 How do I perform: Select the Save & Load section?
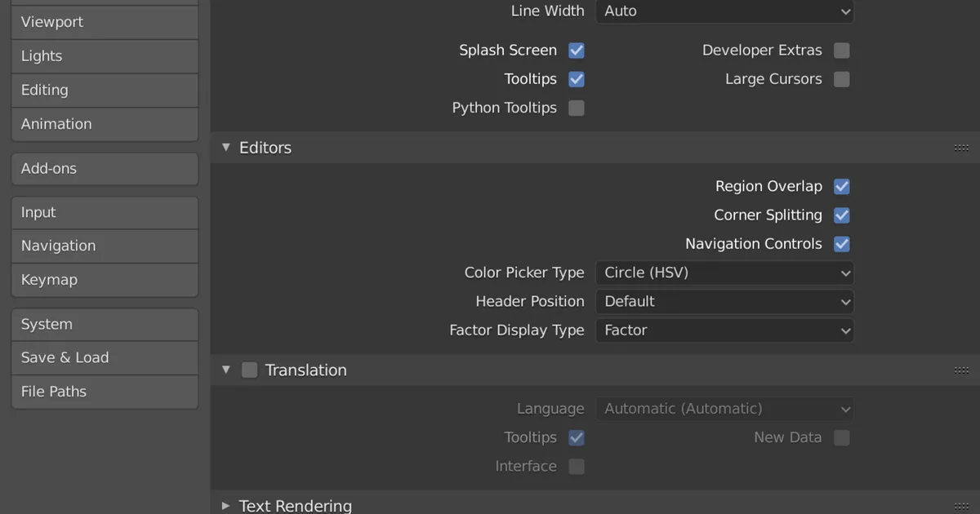pos(105,357)
